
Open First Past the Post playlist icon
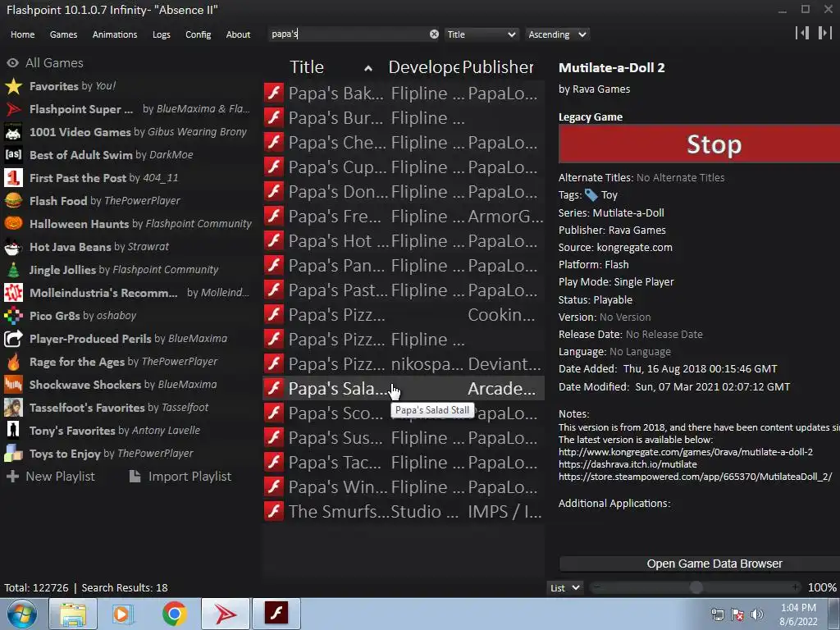pyautogui.click(x=13, y=178)
